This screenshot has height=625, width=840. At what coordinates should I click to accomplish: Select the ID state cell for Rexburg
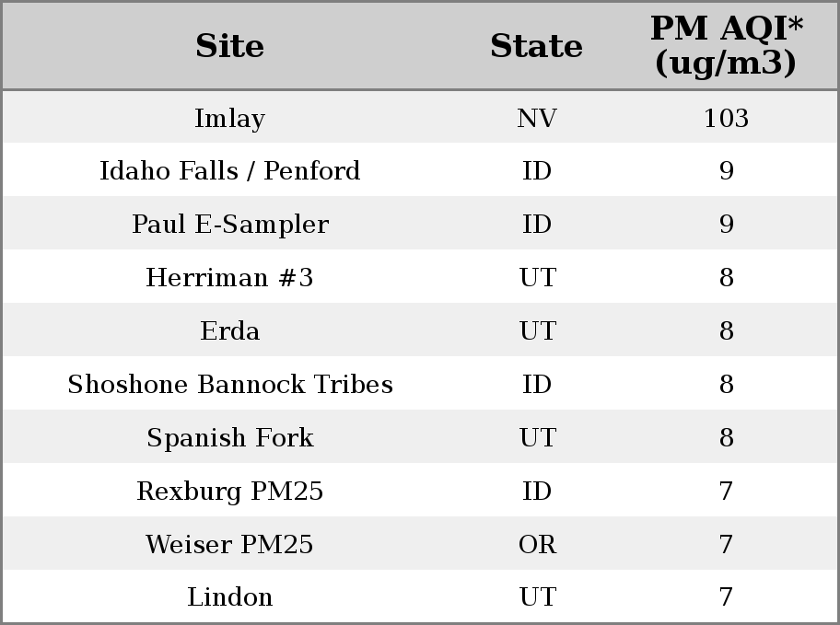[537, 492]
